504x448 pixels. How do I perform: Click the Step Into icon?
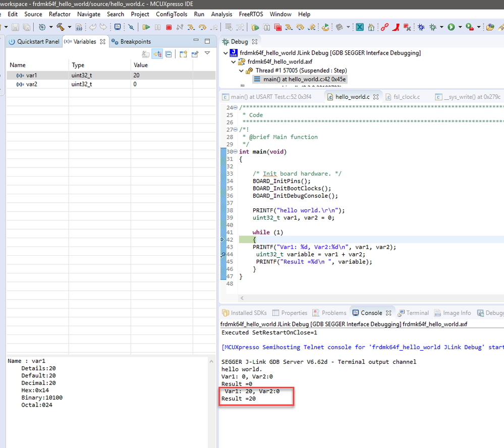pos(191,27)
